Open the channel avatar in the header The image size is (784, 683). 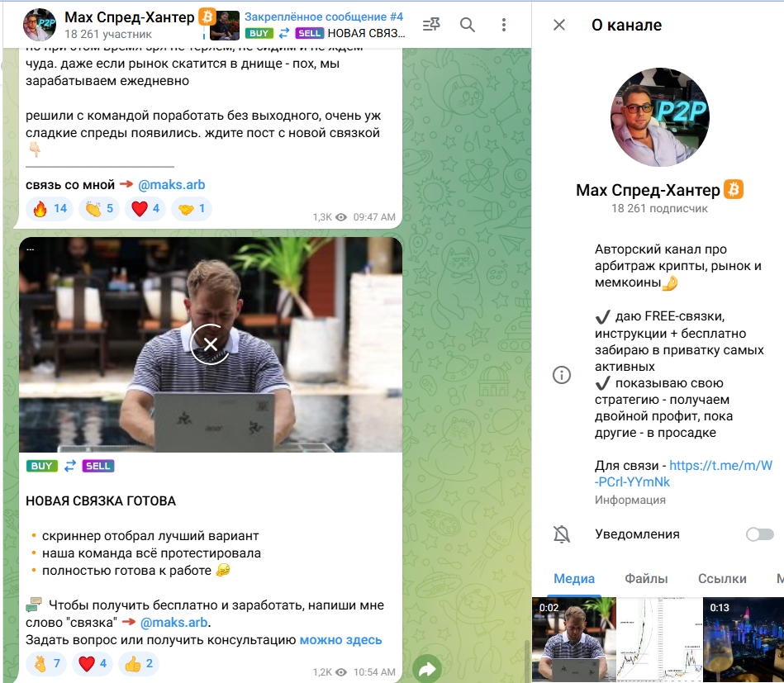coord(39,25)
